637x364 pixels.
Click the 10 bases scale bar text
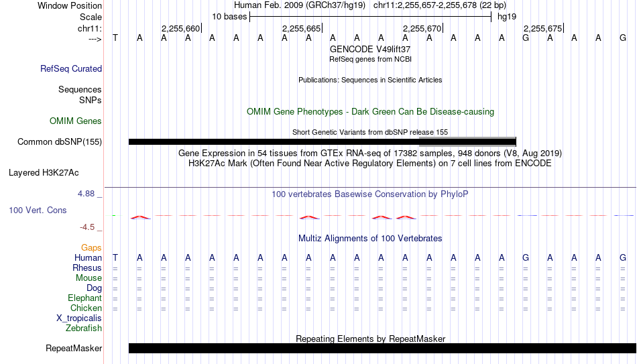click(229, 17)
